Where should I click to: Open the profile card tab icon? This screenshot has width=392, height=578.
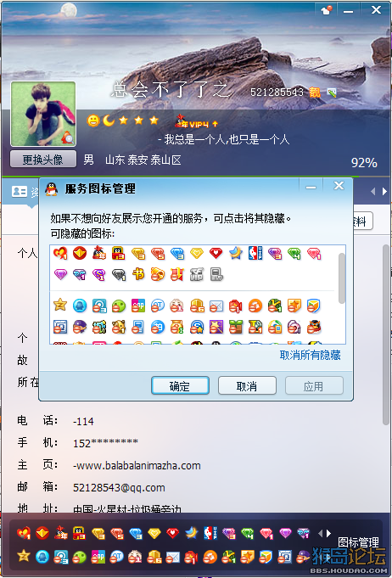20,191
